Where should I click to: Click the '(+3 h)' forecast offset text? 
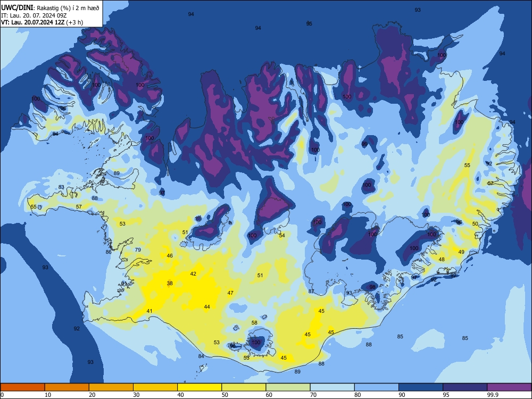click(74, 22)
